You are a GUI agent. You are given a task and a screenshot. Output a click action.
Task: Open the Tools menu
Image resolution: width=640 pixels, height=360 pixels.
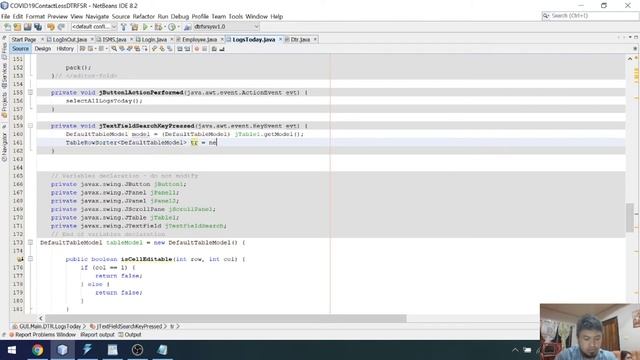(236, 16)
